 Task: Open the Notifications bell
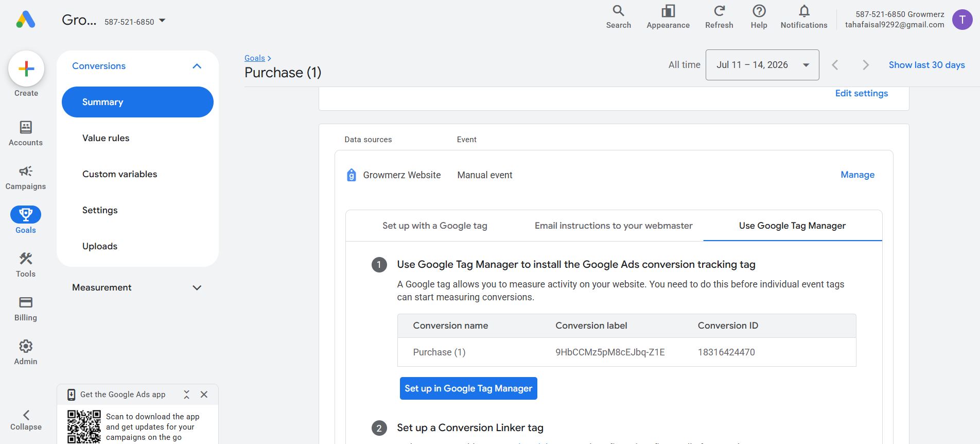[804, 11]
